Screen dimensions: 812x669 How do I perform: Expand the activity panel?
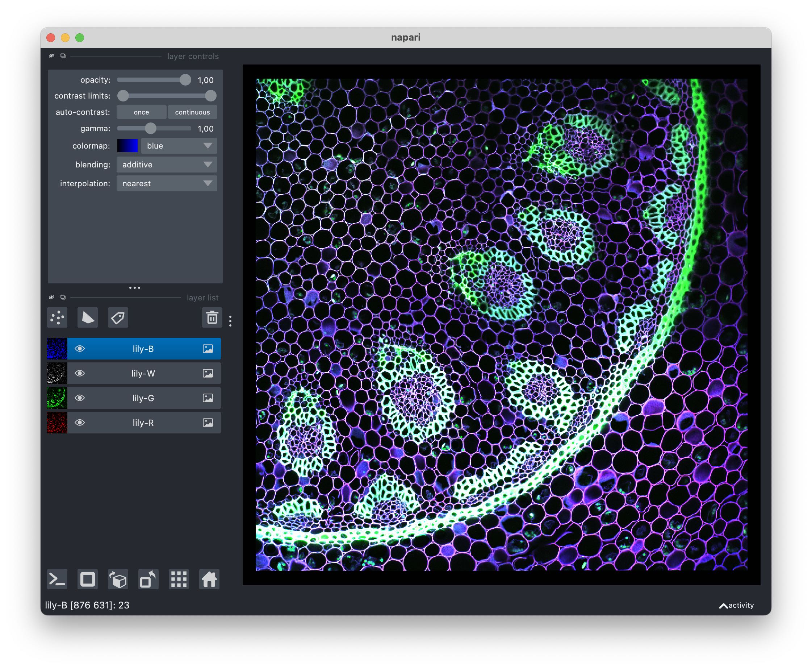[737, 606]
